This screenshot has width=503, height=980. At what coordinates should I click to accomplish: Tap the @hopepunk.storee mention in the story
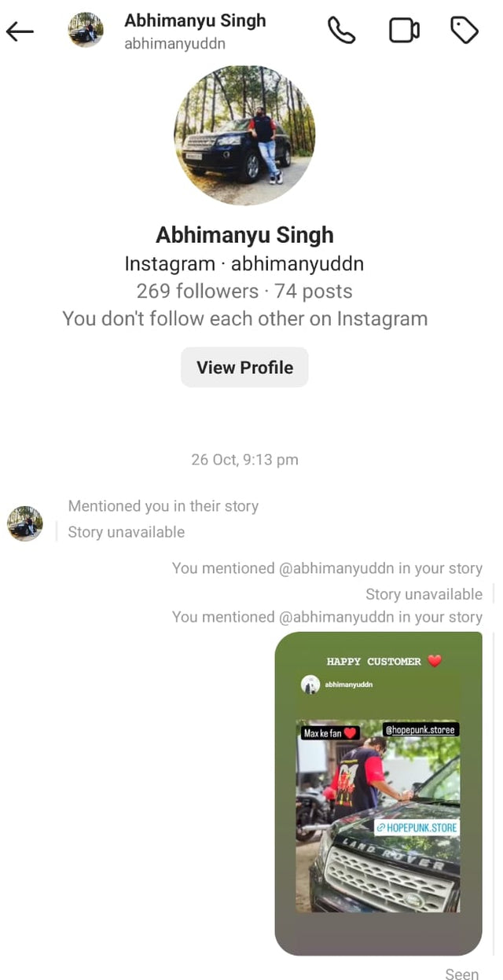420,730
